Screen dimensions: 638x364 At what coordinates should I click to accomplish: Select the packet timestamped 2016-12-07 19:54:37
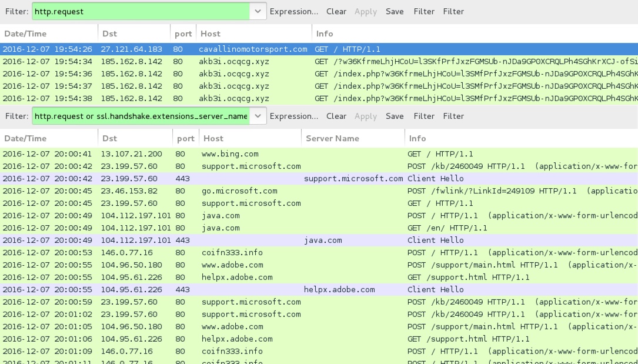(x=319, y=86)
